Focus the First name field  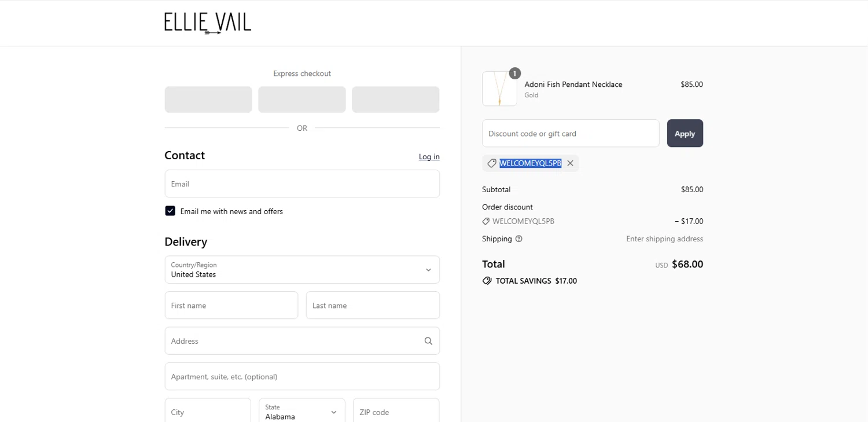pyautogui.click(x=231, y=305)
